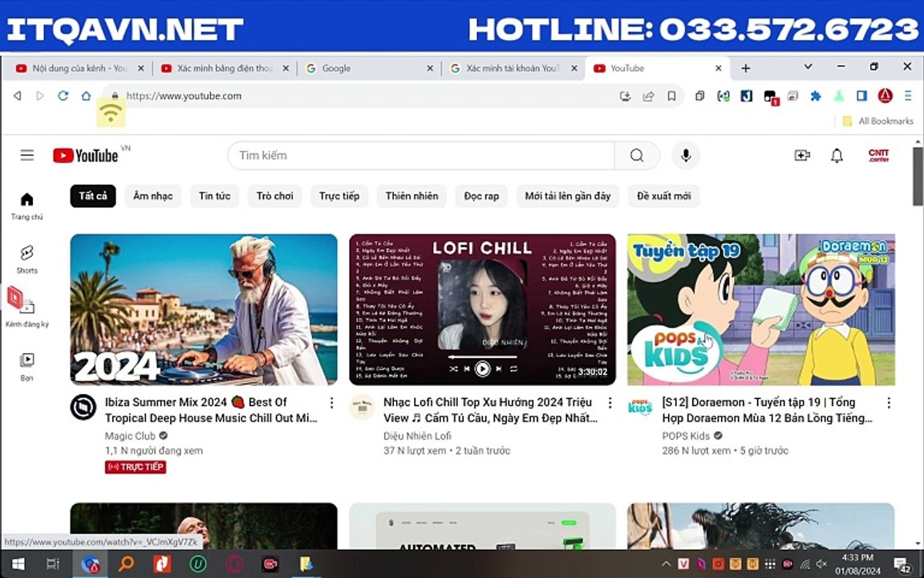Open the All Bookmarks folder
Viewport: 924px width, 578px height.
point(878,121)
